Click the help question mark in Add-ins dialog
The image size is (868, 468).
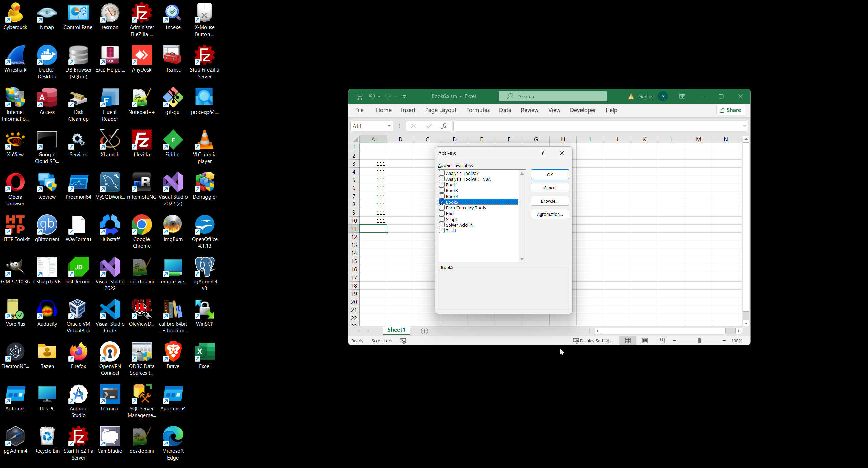pyautogui.click(x=543, y=153)
